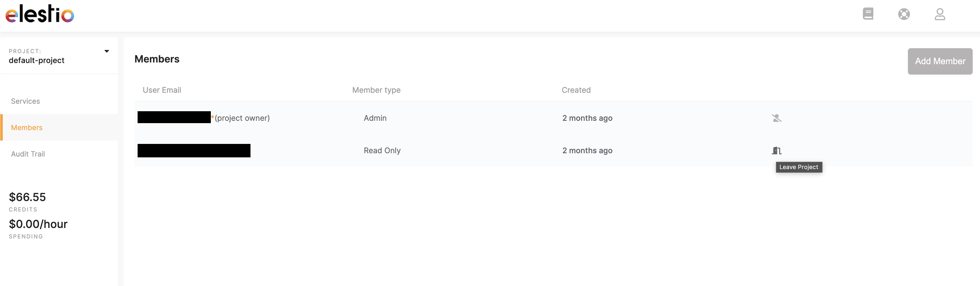Click the Member type column header
The width and height of the screenshot is (980, 286).
click(x=376, y=90)
